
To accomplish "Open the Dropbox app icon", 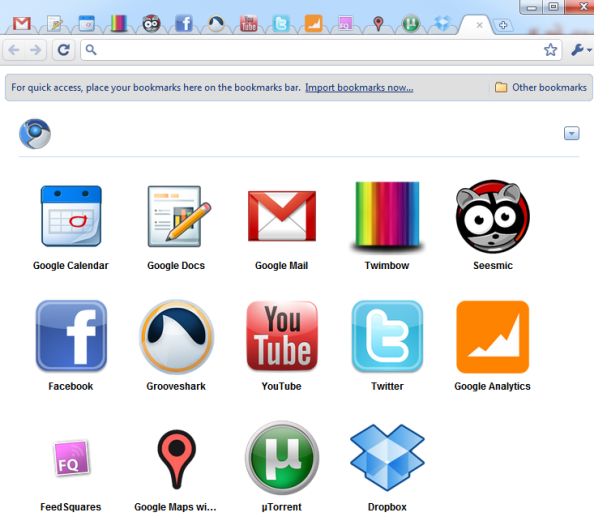I will coord(387,457).
